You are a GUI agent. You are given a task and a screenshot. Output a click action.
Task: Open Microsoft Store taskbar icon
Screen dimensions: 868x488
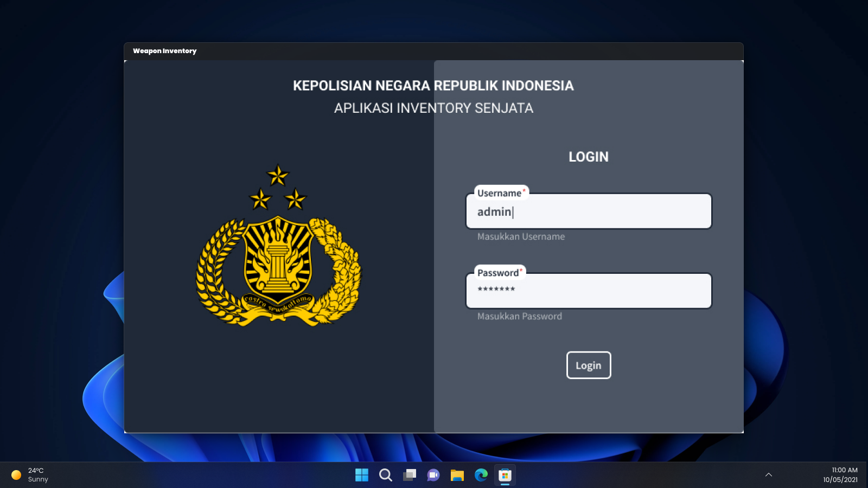click(505, 475)
